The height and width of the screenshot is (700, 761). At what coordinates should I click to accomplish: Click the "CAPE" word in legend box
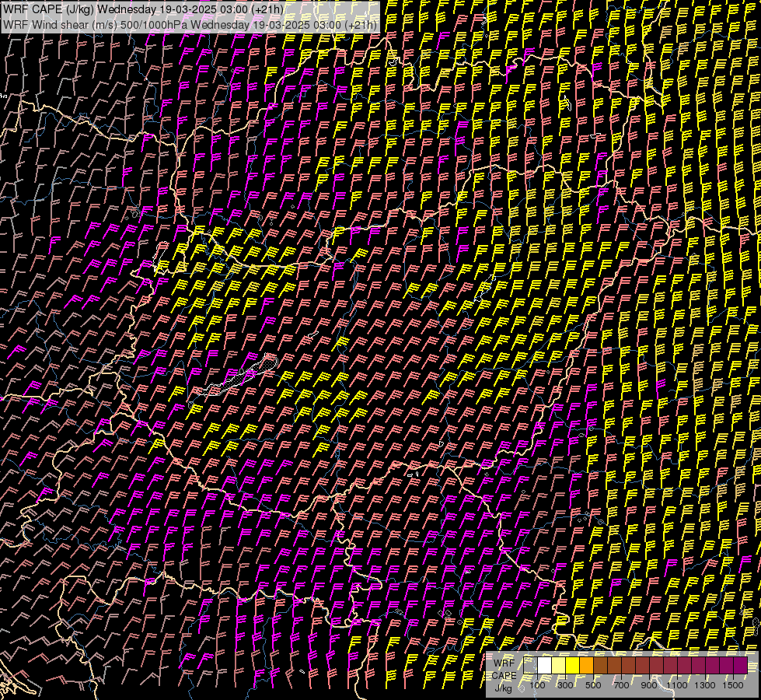[x=504, y=676]
